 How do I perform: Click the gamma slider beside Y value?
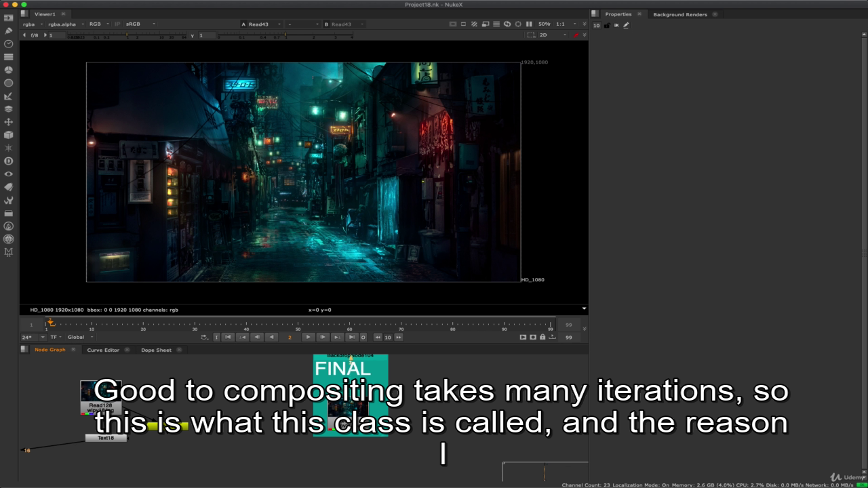(285, 35)
